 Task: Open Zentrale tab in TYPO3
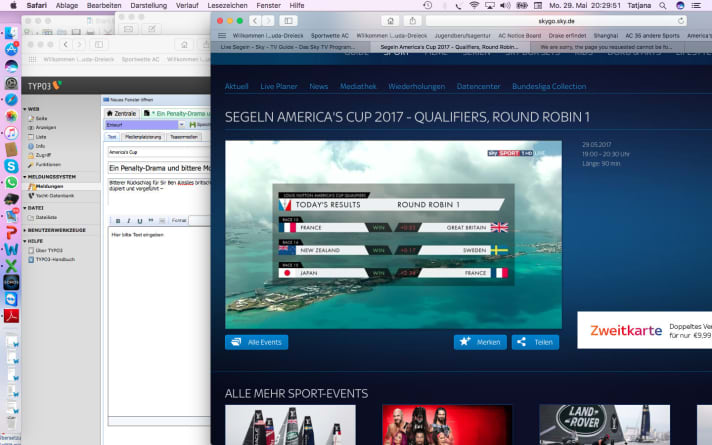pos(121,114)
